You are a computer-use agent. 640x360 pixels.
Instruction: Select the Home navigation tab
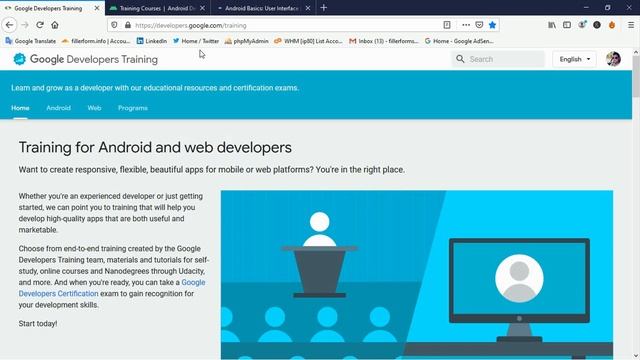pyautogui.click(x=20, y=108)
